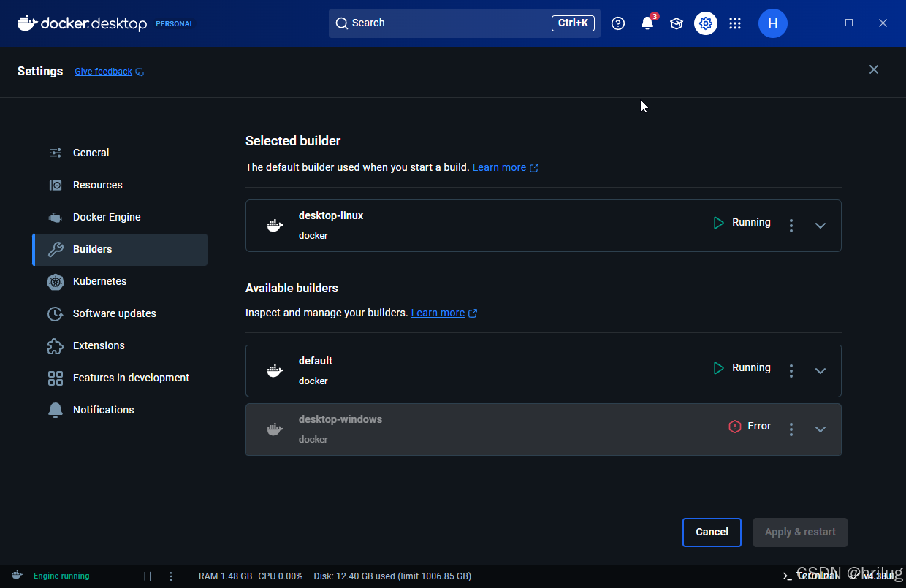Screen dimensions: 906x588
Task: Open Resources settings section
Action: (120, 185)
